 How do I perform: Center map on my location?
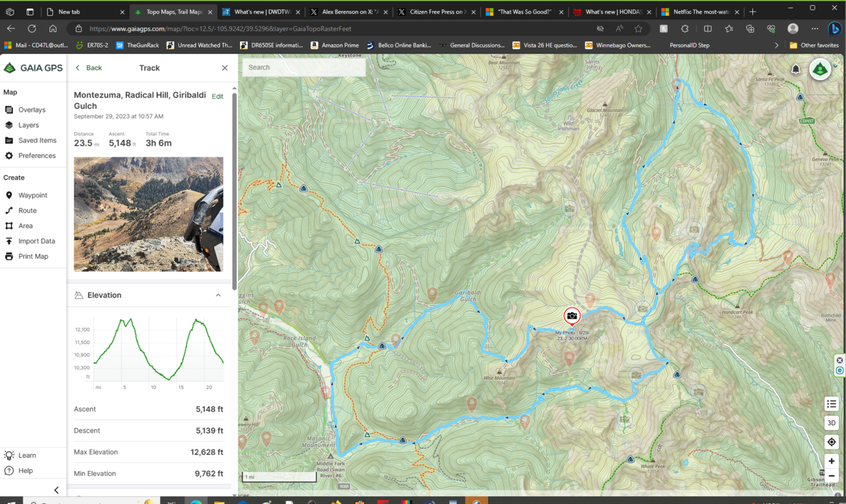(831, 442)
